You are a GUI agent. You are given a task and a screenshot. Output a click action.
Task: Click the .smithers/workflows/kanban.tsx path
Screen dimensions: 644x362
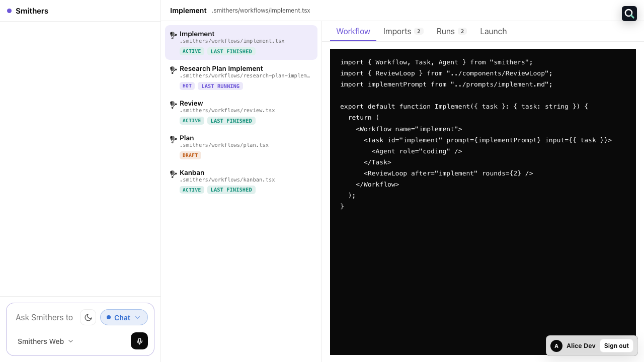[227, 180]
